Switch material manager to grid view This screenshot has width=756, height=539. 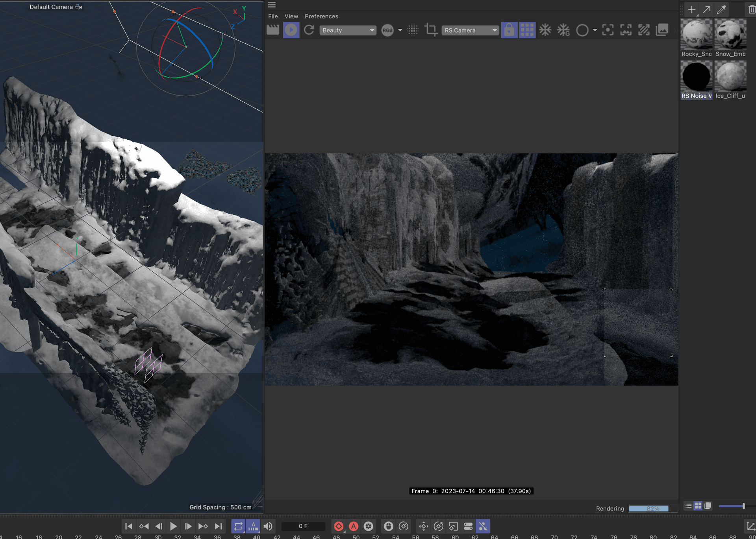click(698, 506)
